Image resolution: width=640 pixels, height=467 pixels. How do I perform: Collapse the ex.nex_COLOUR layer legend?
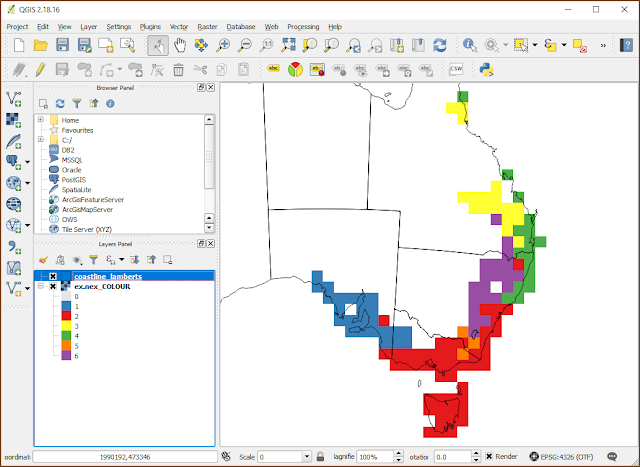[40, 286]
